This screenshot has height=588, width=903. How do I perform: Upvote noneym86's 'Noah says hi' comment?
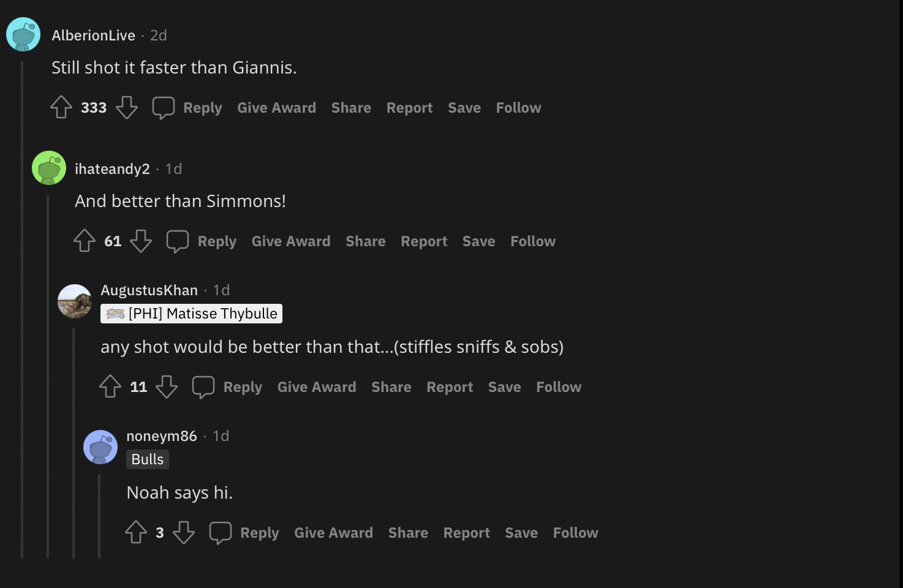pyautogui.click(x=136, y=533)
